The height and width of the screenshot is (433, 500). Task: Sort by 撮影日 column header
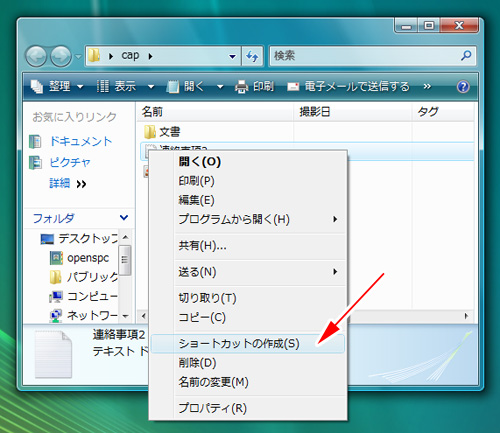coord(352,112)
